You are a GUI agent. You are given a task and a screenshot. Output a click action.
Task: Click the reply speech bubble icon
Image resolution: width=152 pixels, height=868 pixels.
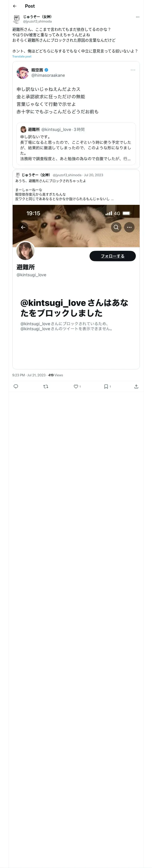click(16, 386)
